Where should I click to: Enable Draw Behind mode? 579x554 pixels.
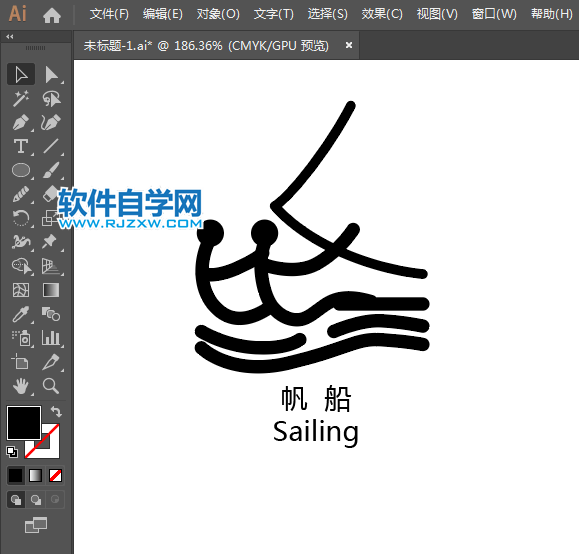tap(36, 500)
